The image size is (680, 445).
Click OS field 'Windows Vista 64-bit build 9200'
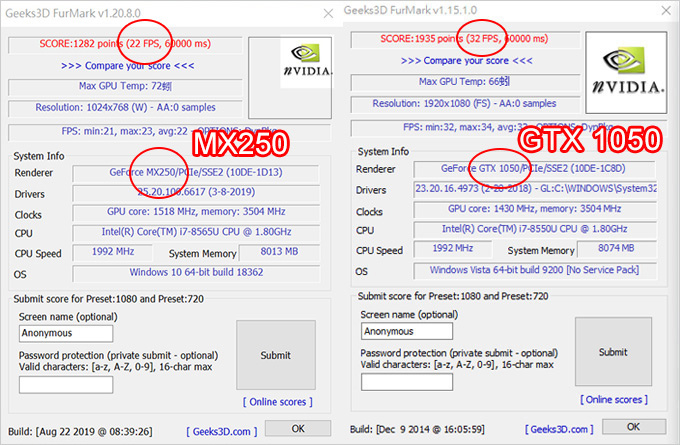534,270
